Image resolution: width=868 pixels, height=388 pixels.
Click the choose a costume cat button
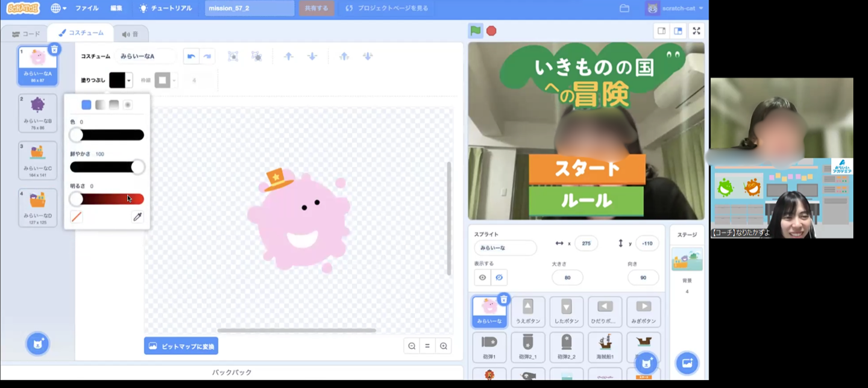coord(37,344)
